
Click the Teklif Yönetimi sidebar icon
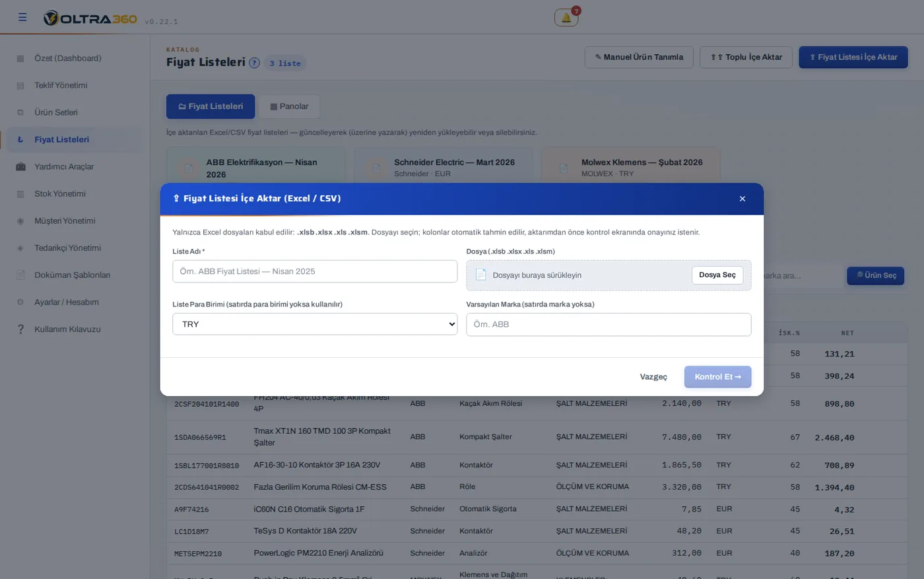pos(20,85)
